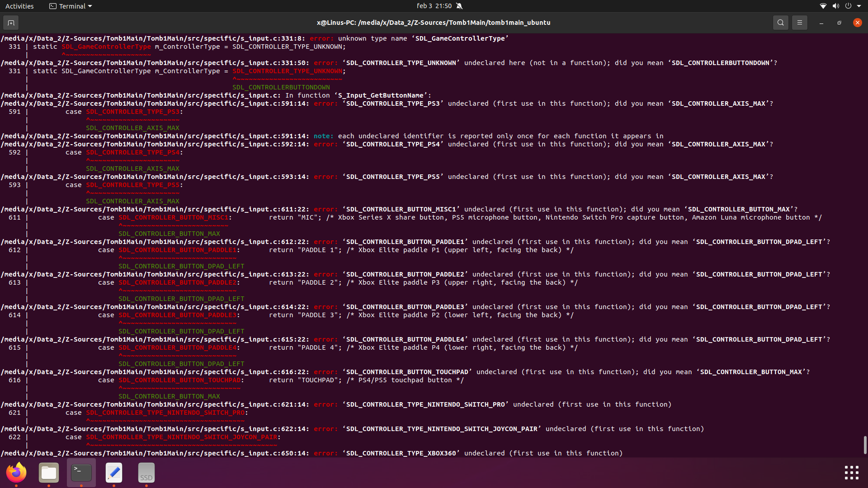Open the mounted SSD drive from the dock
This screenshot has height=488, width=868.
click(146, 473)
